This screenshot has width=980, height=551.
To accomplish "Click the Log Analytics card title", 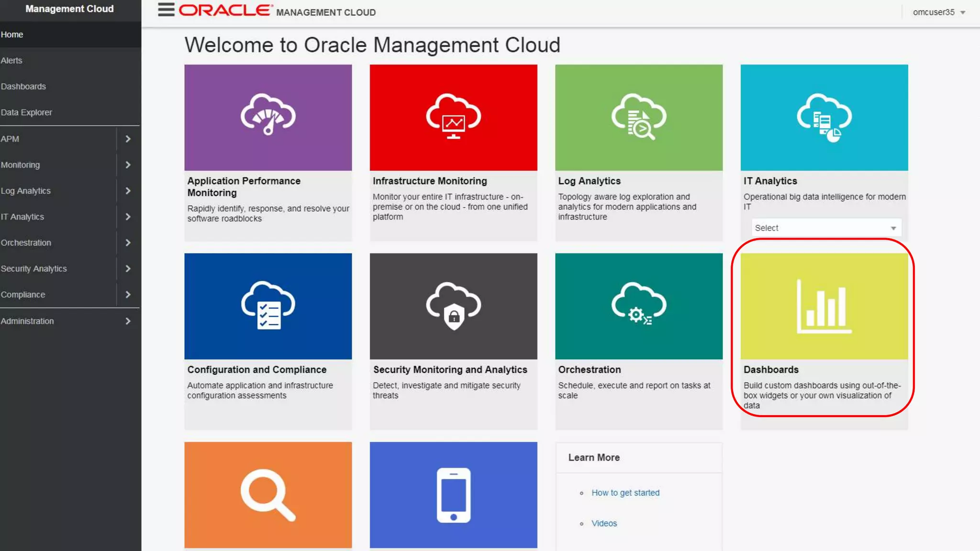I will click(x=589, y=181).
